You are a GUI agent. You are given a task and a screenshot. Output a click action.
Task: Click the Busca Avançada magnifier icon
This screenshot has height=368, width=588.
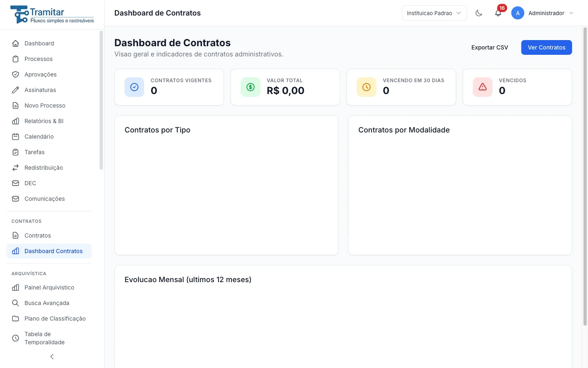(x=16, y=303)
